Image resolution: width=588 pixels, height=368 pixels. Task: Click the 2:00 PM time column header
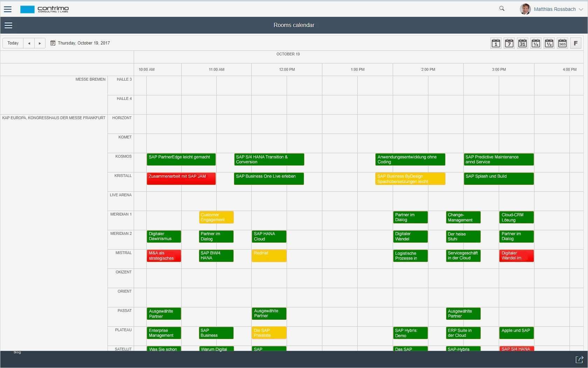428,69
